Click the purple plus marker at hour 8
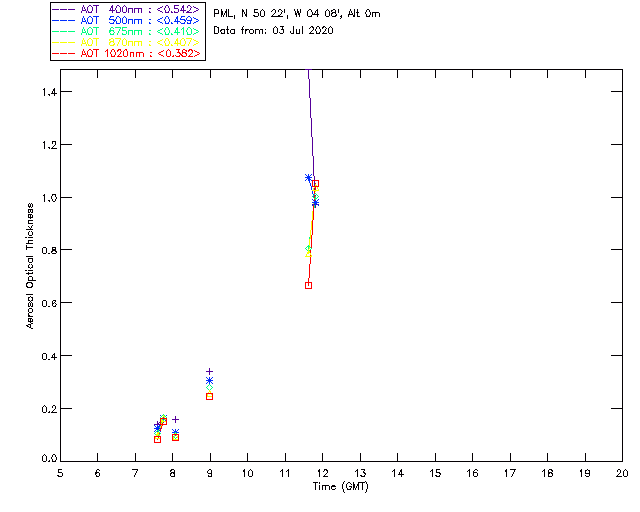Screen dimensions: 640x512 click(x=176, y=420)
